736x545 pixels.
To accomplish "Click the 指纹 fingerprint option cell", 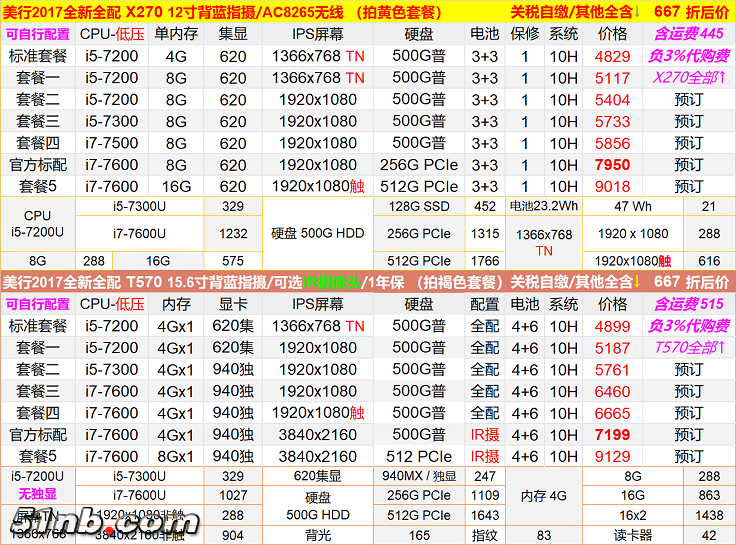I will [x=485, y=536].
